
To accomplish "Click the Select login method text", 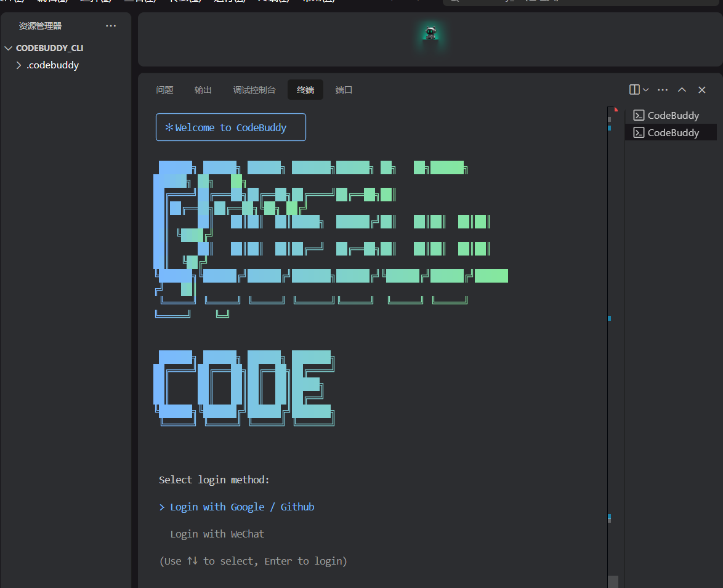I will pos(214,480).
